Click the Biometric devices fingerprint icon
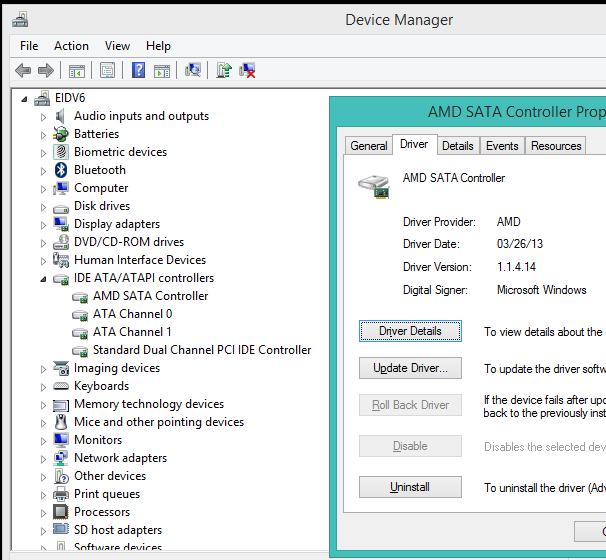Viewport: 606px width, 560px height. (x=61, y=152)
